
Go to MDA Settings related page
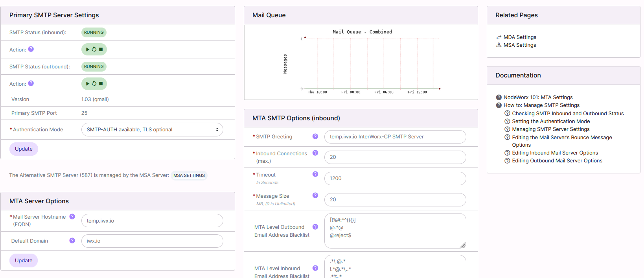tap(520, 37)
